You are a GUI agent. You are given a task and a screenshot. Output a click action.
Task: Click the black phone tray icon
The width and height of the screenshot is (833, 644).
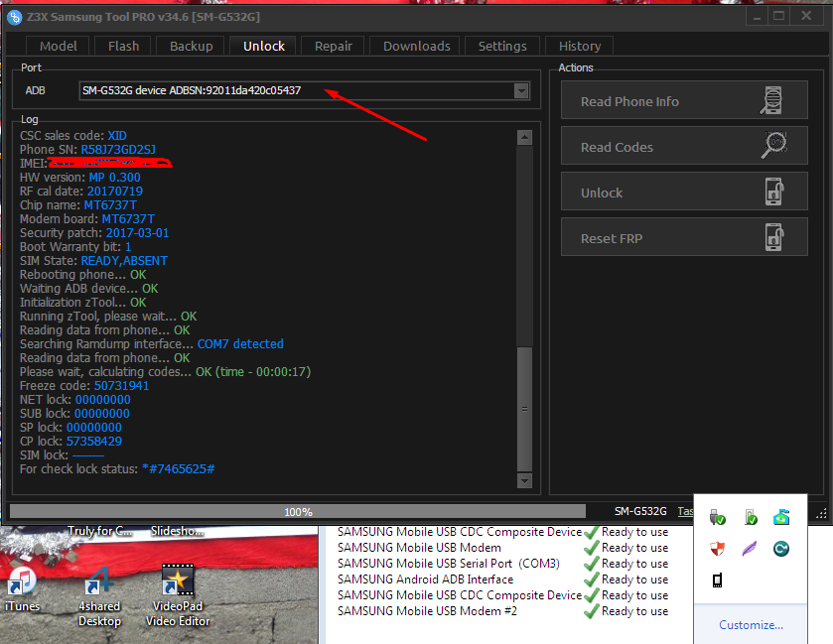717,580
